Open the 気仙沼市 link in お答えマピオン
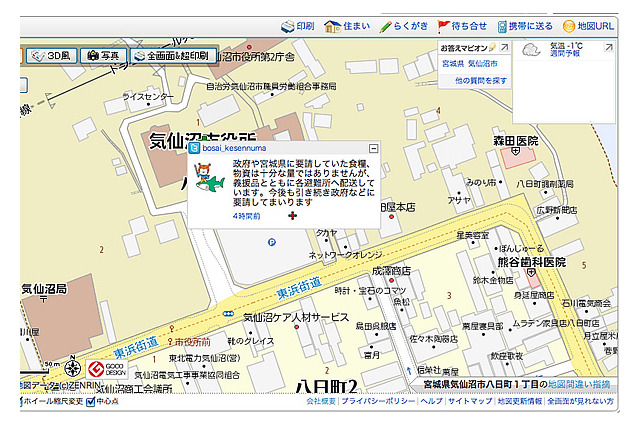 (482, 64)
